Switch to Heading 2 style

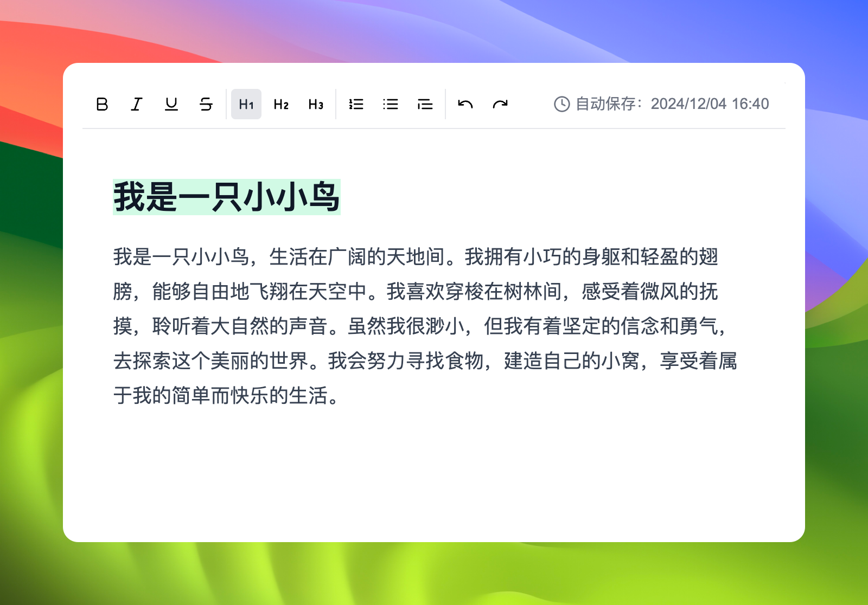pos(280,104)
